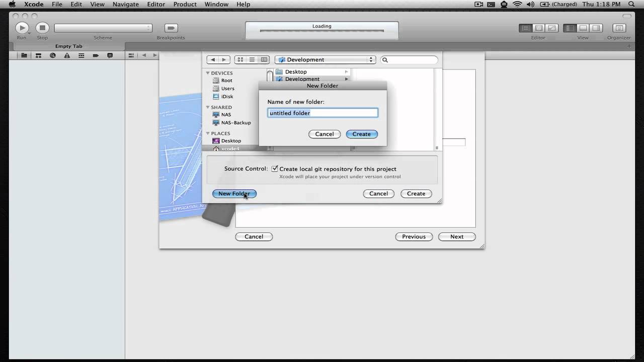Open the Organizer window
Viewport: 644px width, 362px height.
(619, 28)
